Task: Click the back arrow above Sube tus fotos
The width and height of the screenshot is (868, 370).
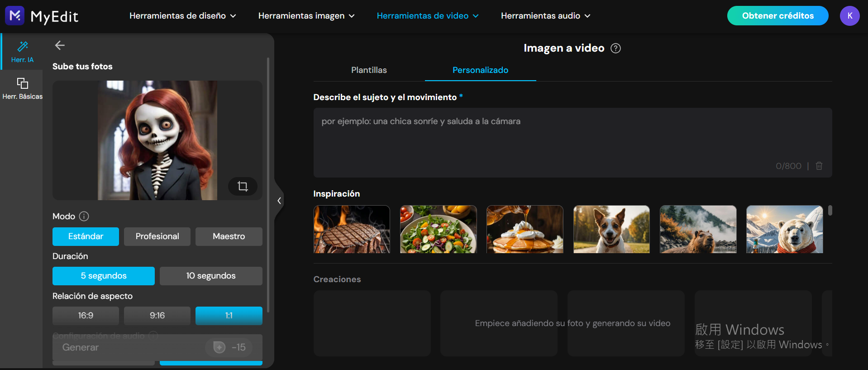Action: 60,45
